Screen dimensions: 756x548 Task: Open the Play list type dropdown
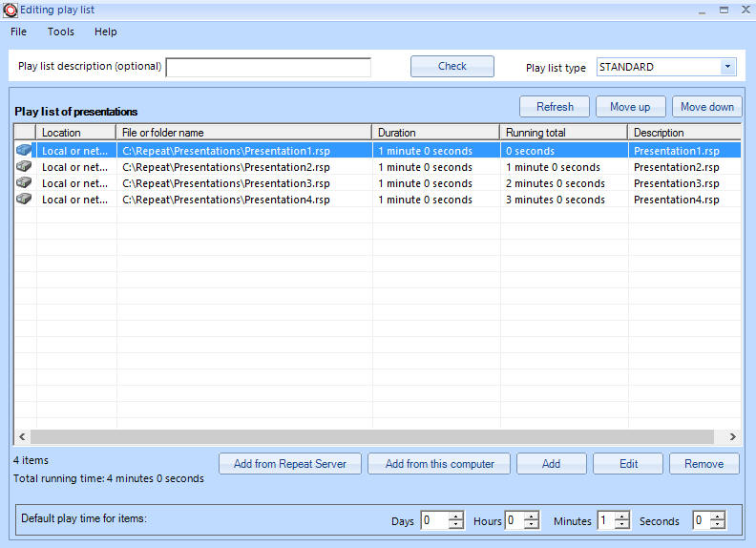coord(727,67)
